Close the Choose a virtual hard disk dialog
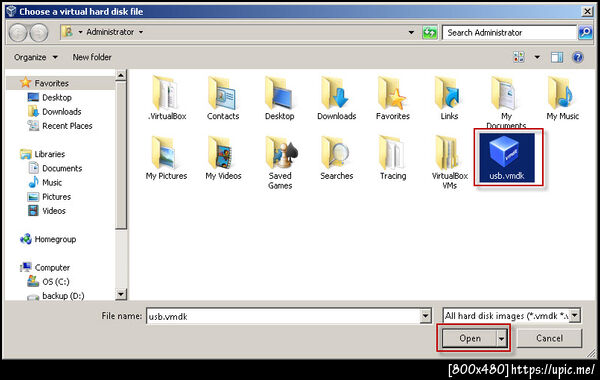Viewport: 600px width, 380px height. (587, 11)
